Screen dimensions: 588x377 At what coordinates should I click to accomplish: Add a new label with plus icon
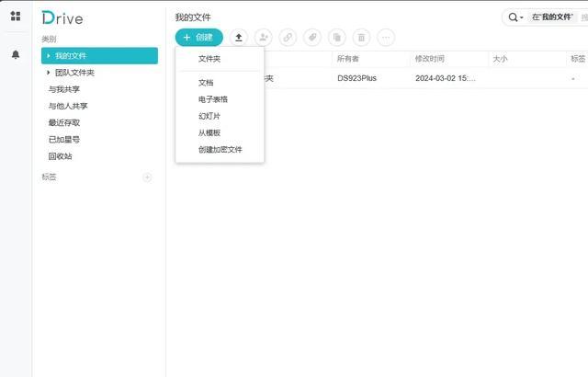147,177
